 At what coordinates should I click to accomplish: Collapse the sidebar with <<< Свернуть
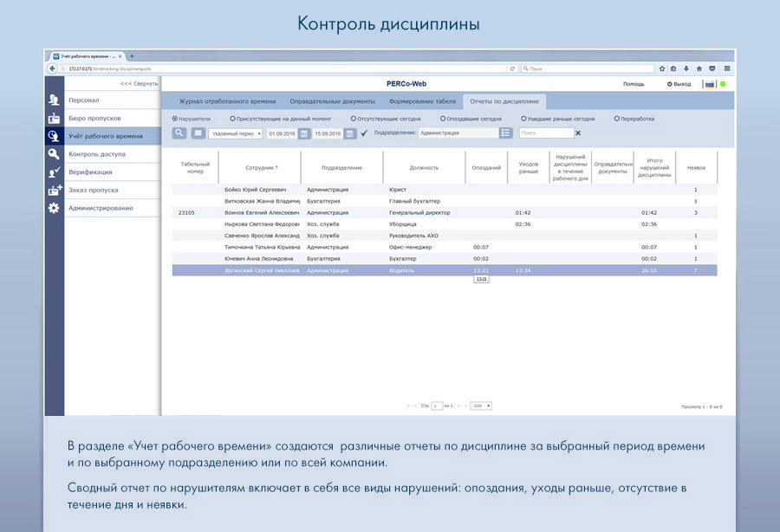(x=139, y=84)
